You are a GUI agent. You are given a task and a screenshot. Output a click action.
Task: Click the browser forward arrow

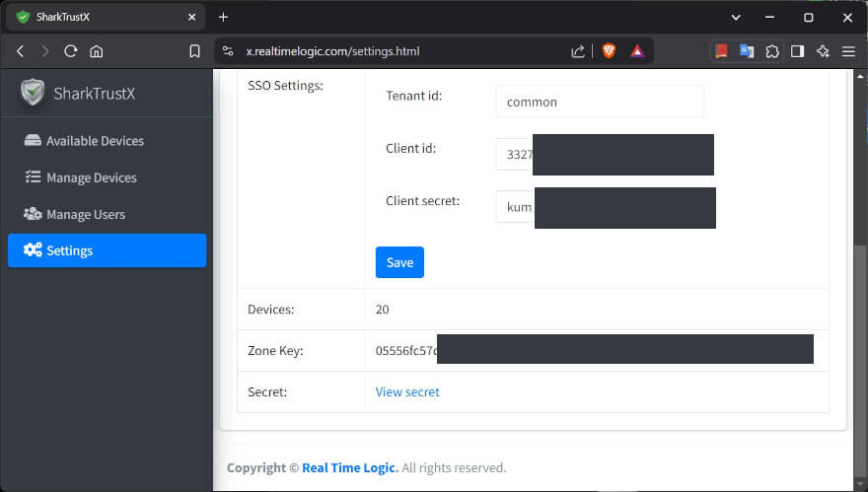click(44, 51)
